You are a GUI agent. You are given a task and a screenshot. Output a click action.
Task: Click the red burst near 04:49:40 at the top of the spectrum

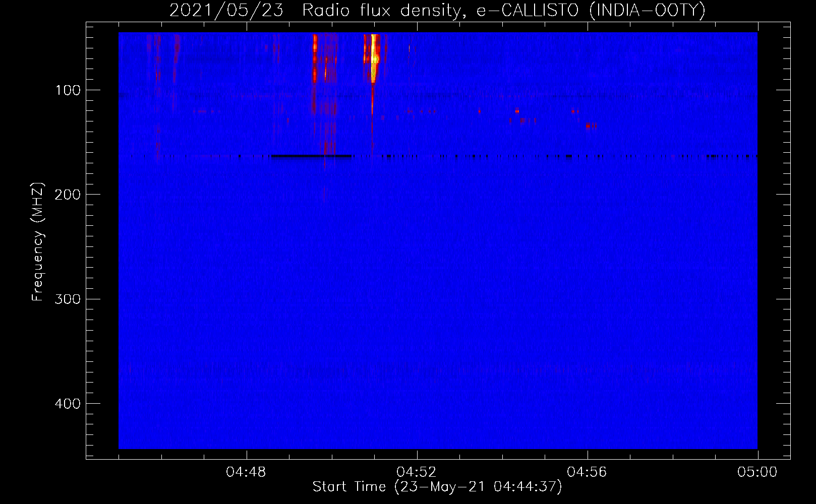[315, 58]
